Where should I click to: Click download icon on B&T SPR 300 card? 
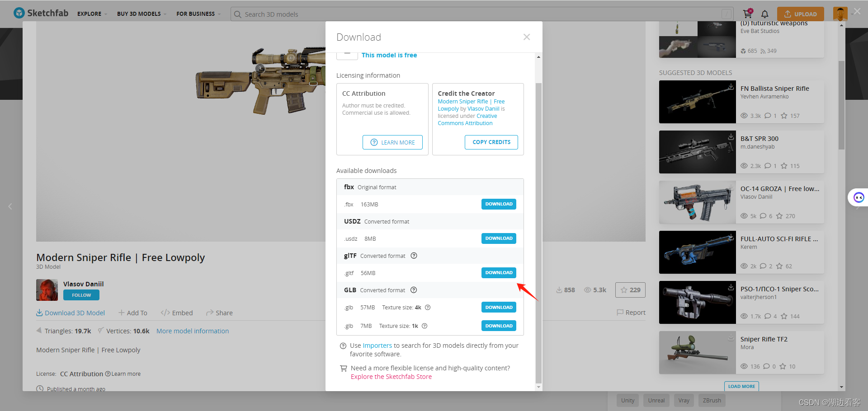tap(731, 136)
